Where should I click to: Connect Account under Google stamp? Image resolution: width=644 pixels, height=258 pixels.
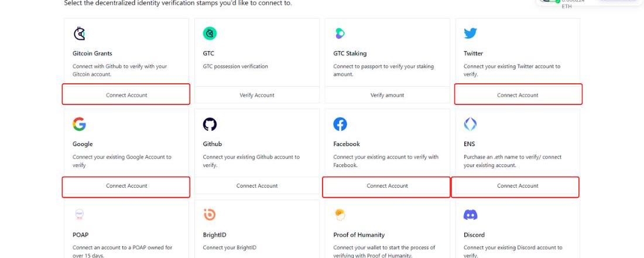pyautogui.click(x=126, y=186)
